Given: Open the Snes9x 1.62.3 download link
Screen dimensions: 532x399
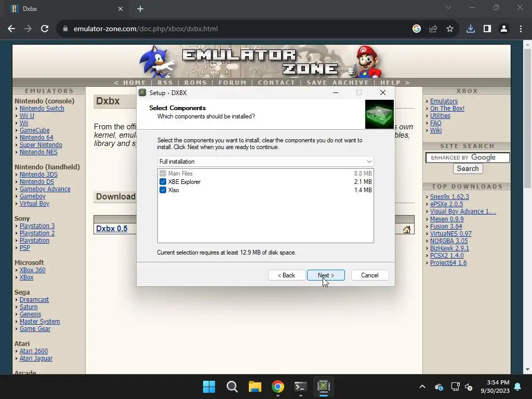Looking at the screenshot, I should click(449, 197).
